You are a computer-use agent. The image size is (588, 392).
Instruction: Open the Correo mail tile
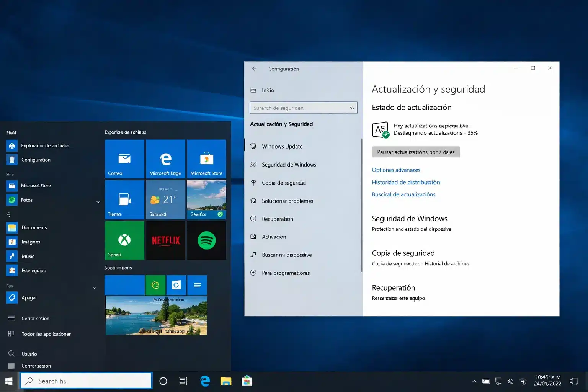(124, 158)
